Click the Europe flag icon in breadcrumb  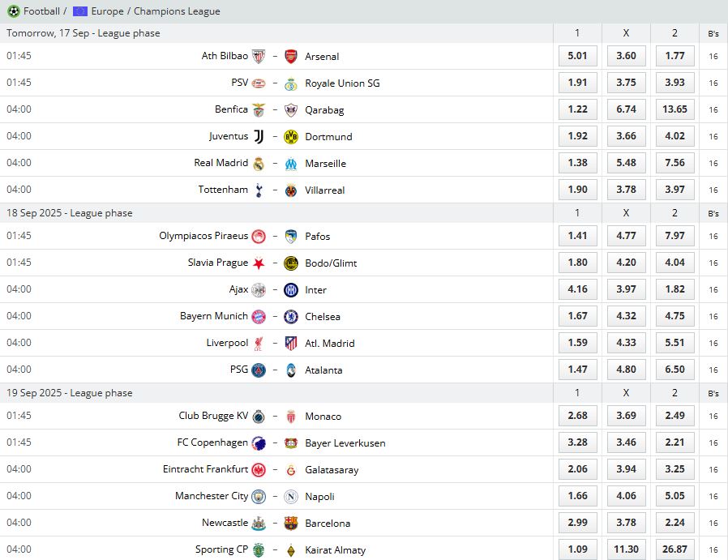(x=79, y=11)
